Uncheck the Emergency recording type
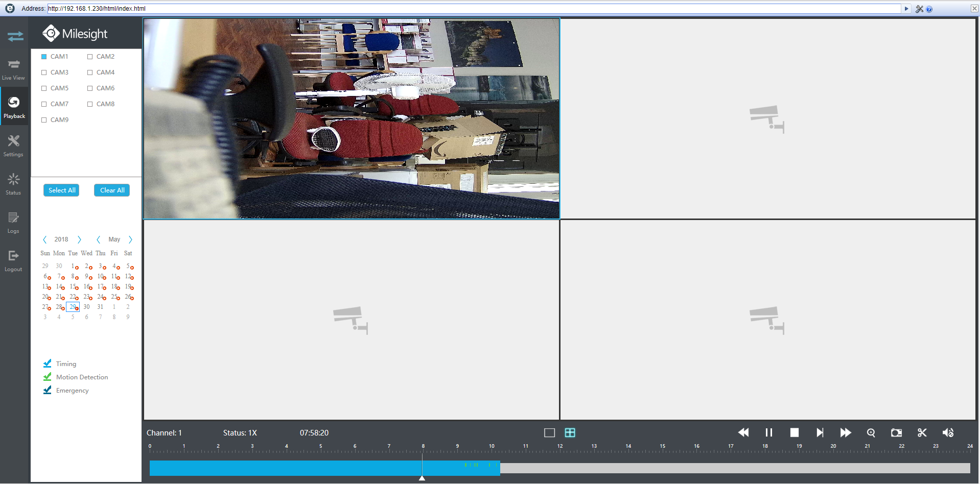Screen dimensions: 980x484 click(x=48, y=390)
